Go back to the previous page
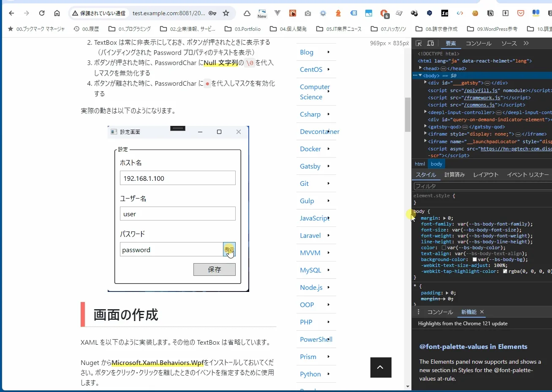The image size is (552, 392). click(x=11, y=13)
